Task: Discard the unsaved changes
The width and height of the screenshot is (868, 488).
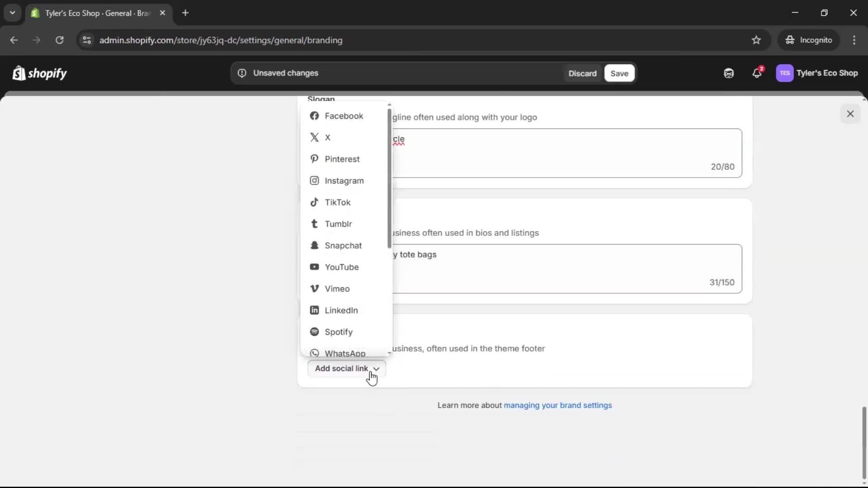Action: (582, 73)
